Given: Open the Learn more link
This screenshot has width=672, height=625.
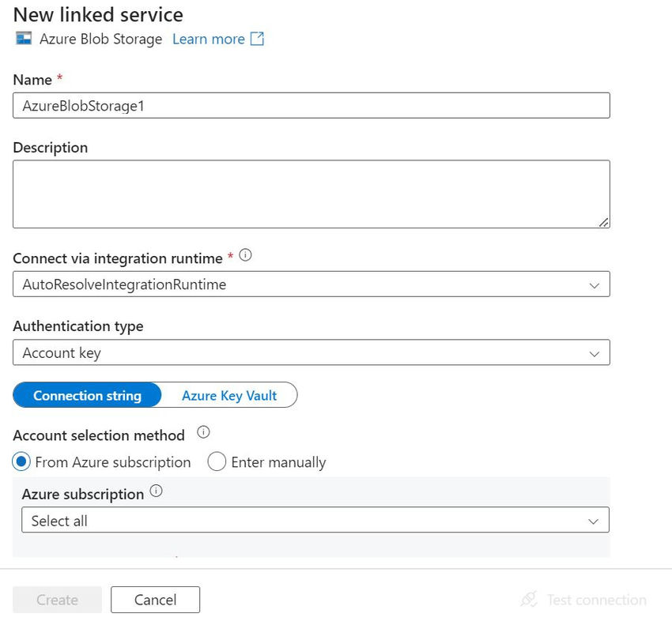Looking at the screenshot, I should click(x=208, y=39).
